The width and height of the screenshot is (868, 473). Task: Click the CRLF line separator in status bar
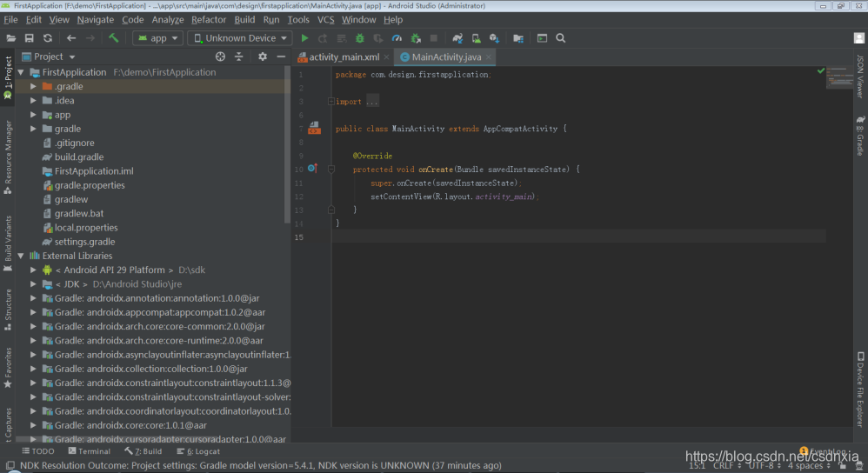726,466
